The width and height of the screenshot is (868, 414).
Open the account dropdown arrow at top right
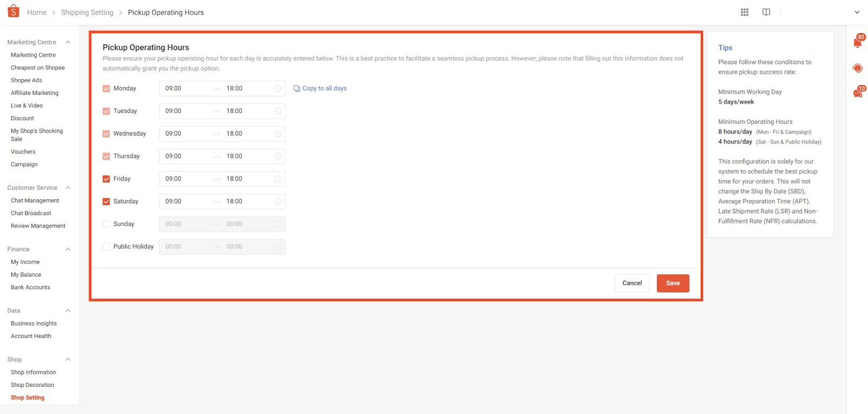(857, 12)
